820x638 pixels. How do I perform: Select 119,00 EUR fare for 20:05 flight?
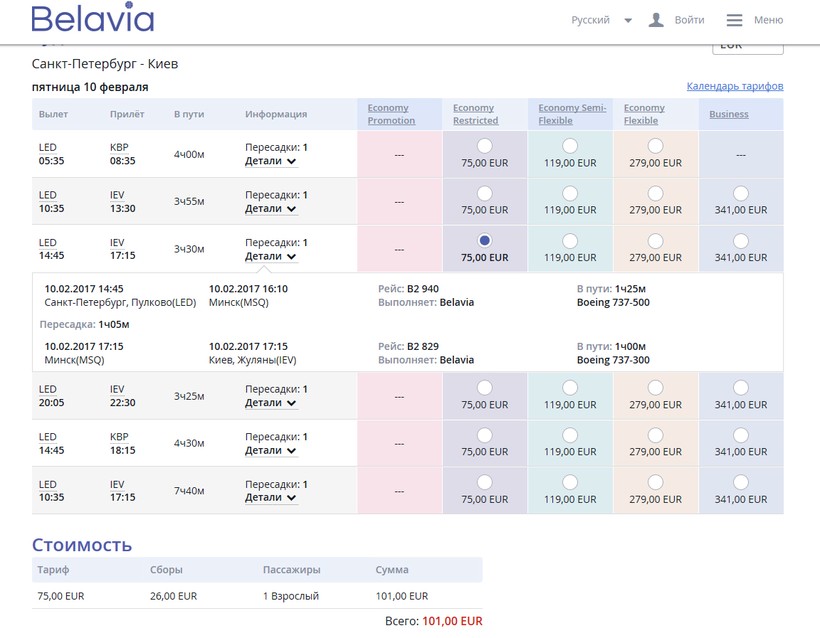pos(570,388)
